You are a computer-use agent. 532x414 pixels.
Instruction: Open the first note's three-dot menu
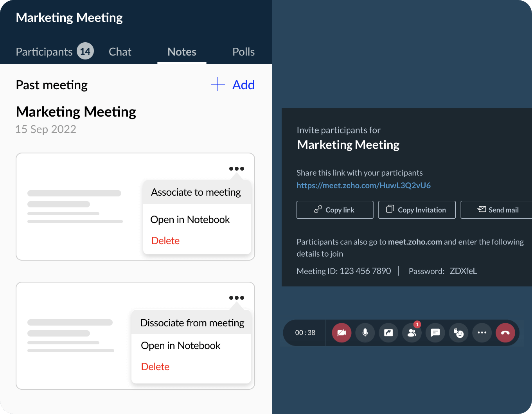(237, 169)
